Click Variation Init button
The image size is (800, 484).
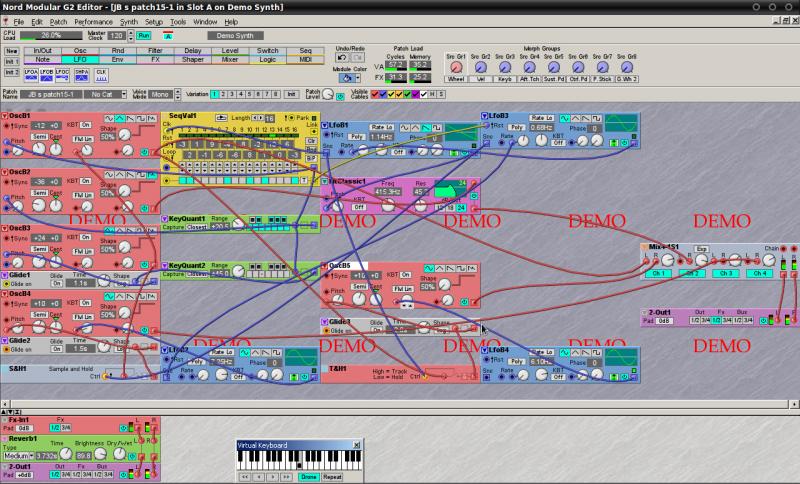291,94
